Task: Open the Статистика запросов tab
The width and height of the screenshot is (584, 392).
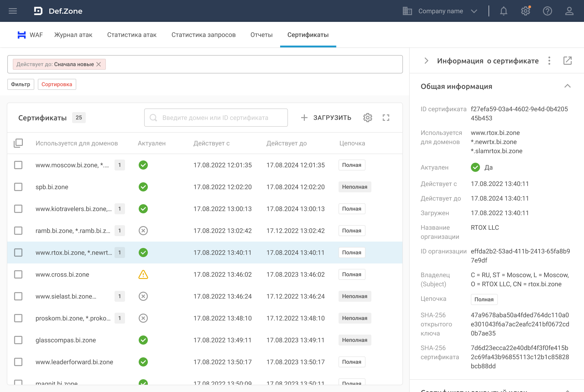Action: click(203, 35)
